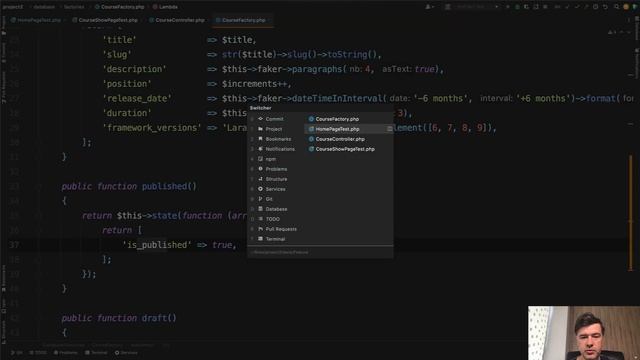Click '$increments++' in position line
This screenshot has height=360, width=640.
[x=255, y=84]
